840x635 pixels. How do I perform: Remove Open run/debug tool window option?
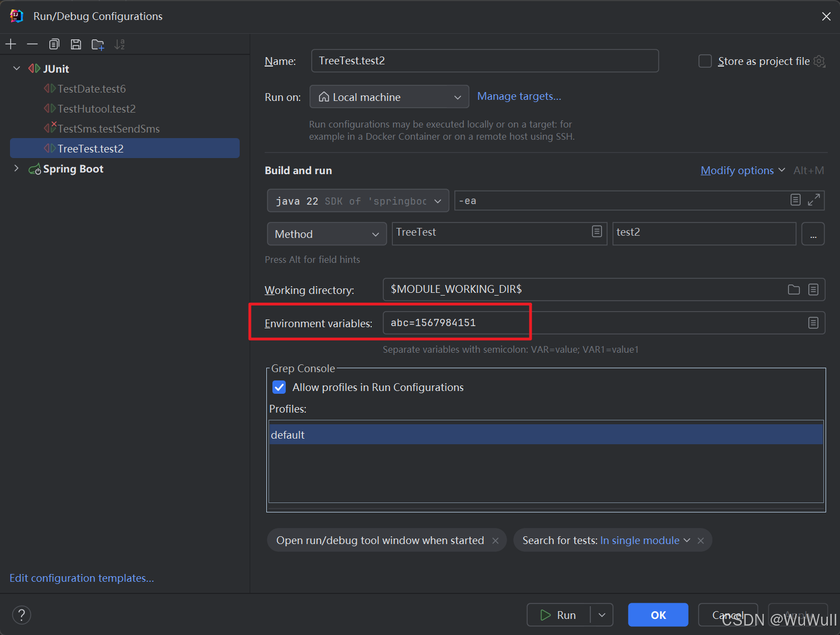(x=495, y=541)
